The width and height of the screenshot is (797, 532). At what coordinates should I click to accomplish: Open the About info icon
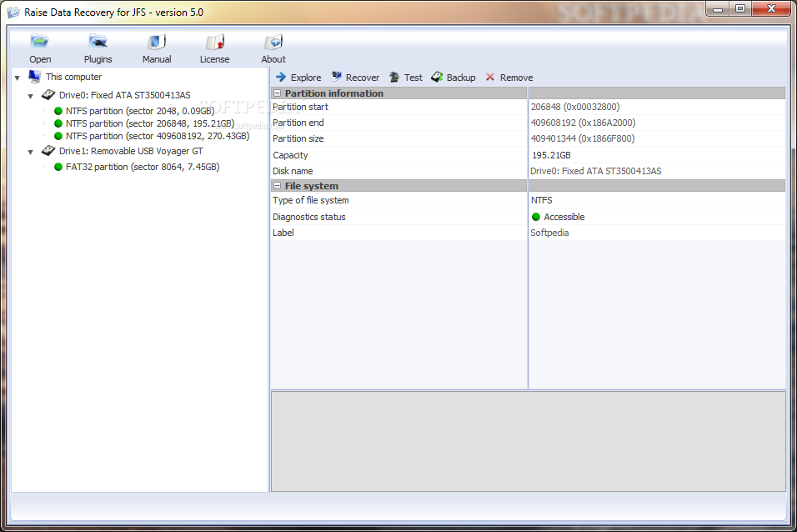(x=273, y=41)
